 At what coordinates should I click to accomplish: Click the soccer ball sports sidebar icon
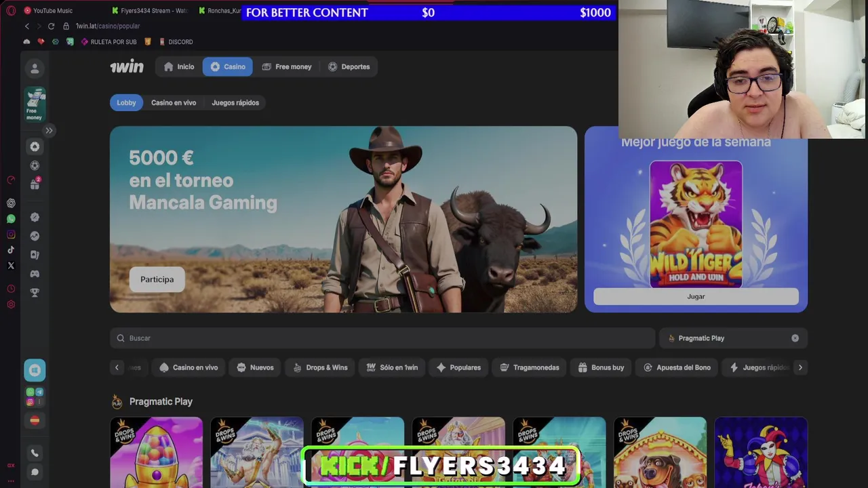(35, 165)
